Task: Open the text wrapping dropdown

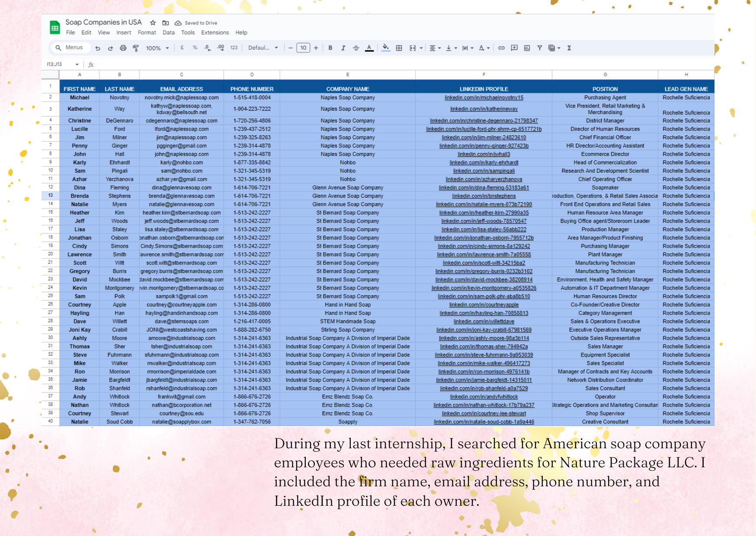Action: [x=468, y=48]
